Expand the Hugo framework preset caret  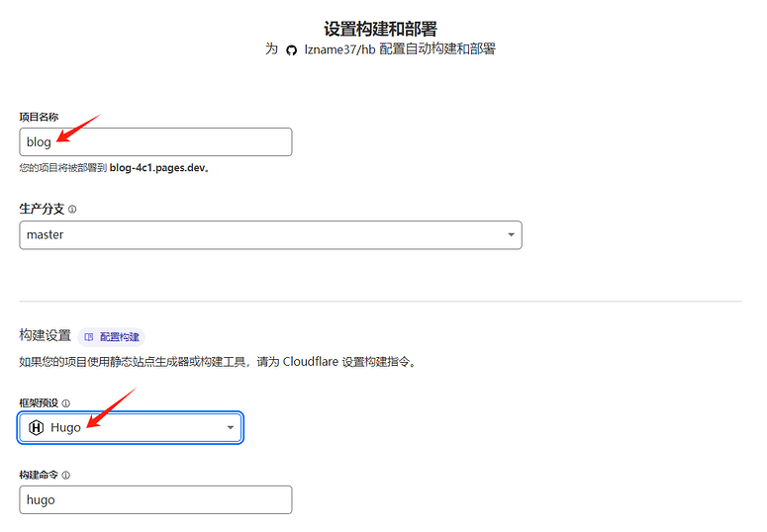[x=231, y=427]
